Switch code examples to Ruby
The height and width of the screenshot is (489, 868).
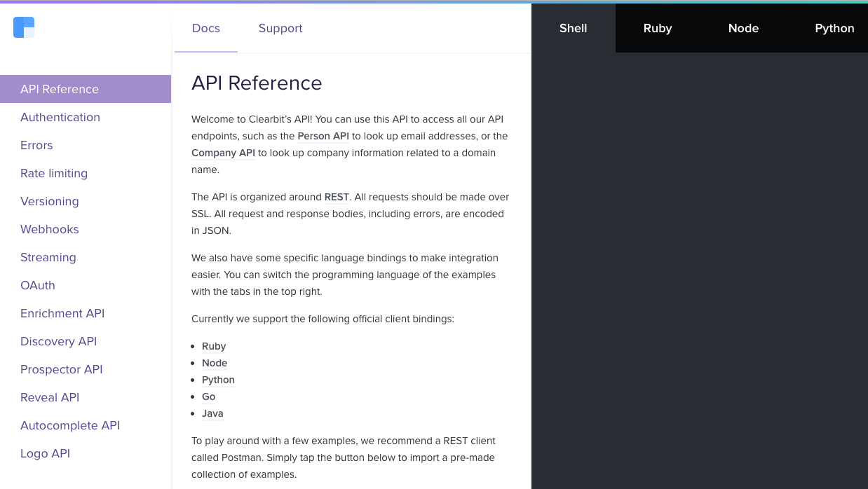(x=658, y=29)
